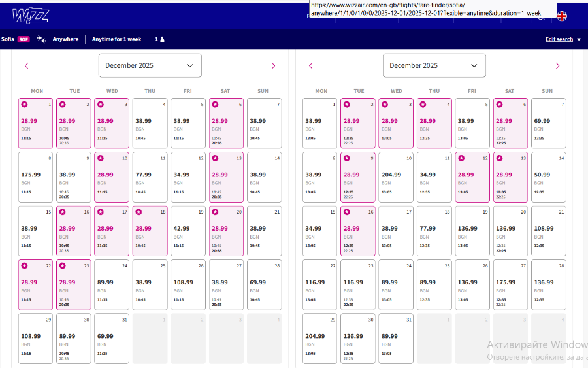
Task: Click the Sofia SOF origin
Action: pyautogui.click(x=16, y=39)
